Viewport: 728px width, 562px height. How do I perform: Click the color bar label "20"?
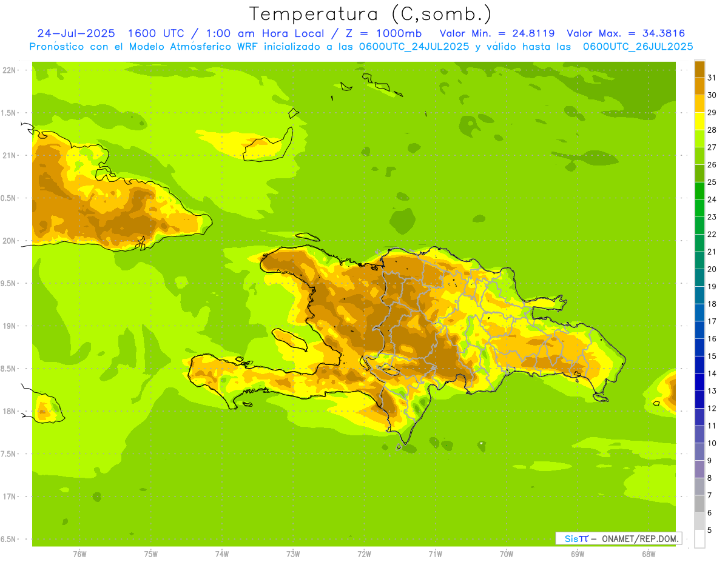[x=712, y=269]
